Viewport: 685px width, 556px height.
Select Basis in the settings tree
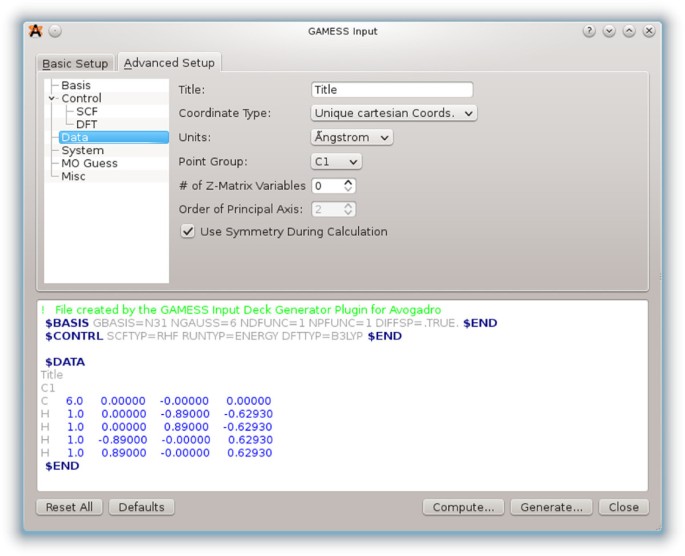[76, 85]
